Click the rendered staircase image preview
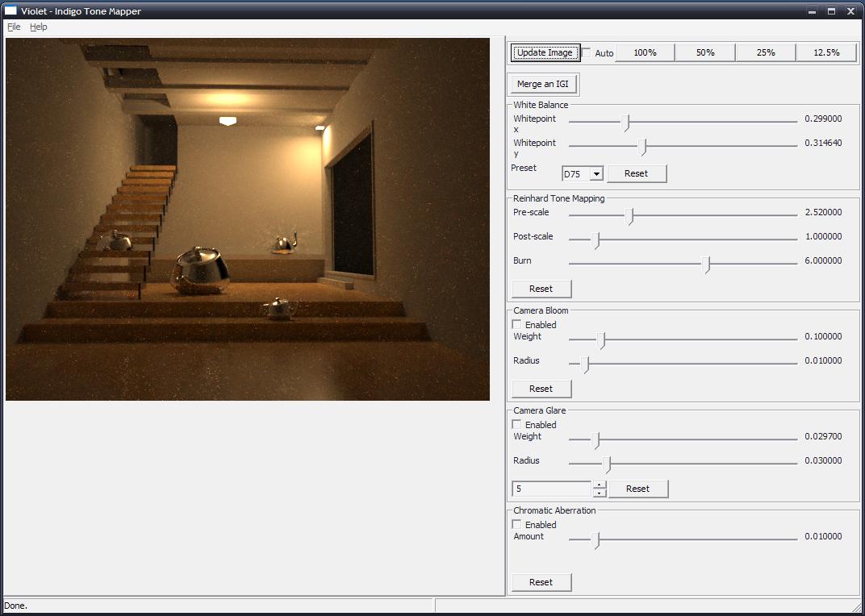Screen dimensions: 865x616 click(x=248, y=219)
